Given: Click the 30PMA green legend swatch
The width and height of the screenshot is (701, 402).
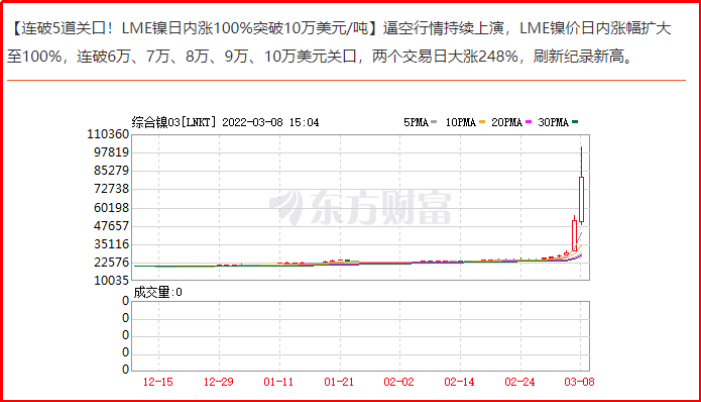Looking at the screenshot, I should coord(575,122).
